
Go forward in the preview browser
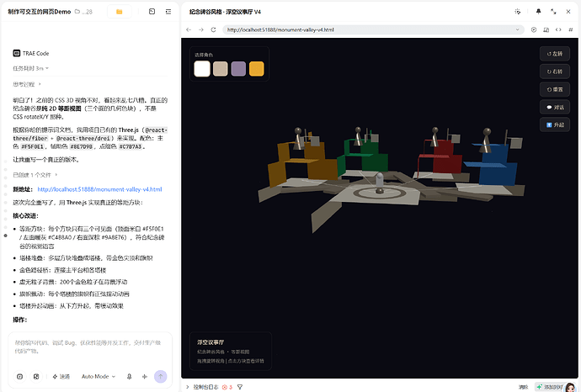click(x=201, y=29)
